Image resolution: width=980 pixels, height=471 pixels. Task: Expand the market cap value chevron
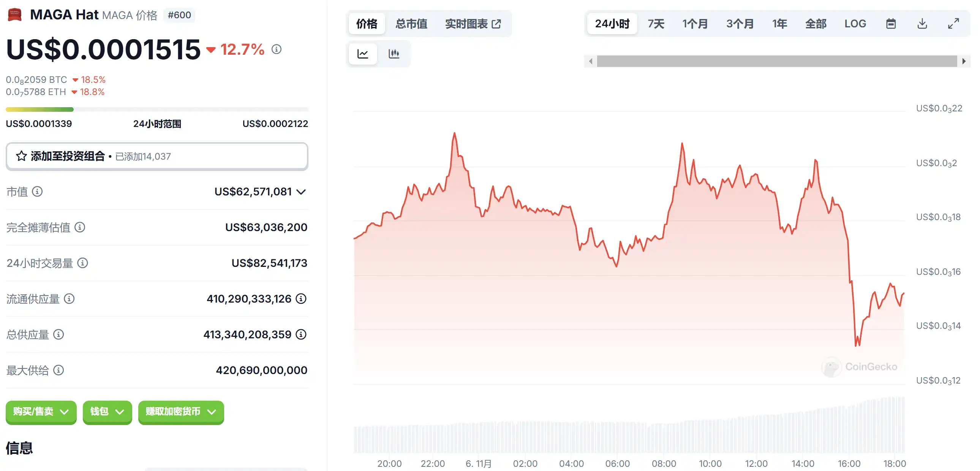tap(301, 192)
